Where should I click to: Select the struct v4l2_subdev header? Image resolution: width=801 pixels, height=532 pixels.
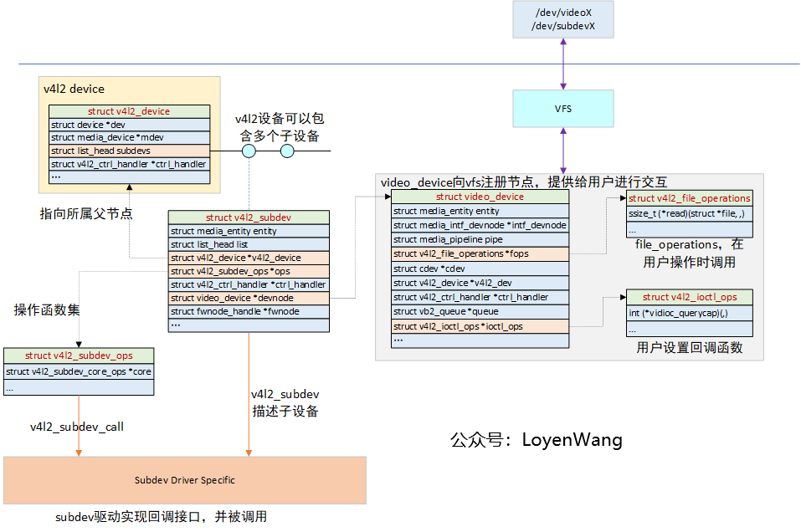249,217
